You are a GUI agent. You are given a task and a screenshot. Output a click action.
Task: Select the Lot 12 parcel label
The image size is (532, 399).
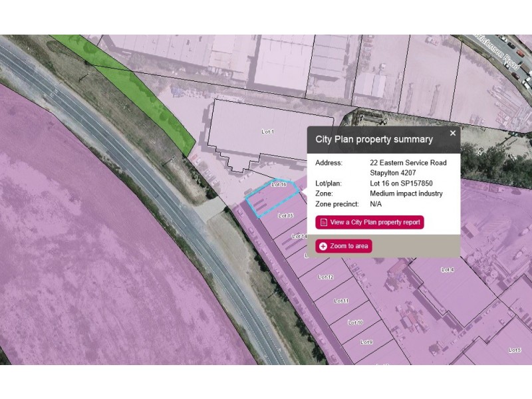pos(326,277)
